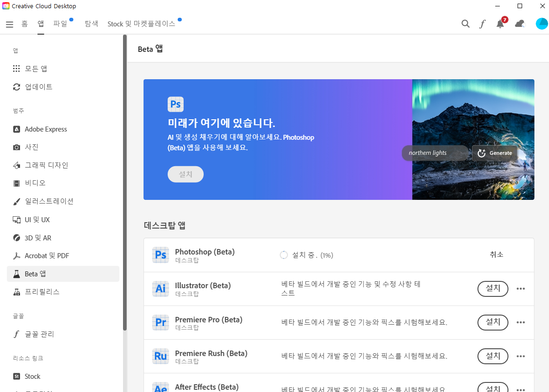
Task: Click the Photoshop install progress spinner
Action: click(x=284, y=255)
